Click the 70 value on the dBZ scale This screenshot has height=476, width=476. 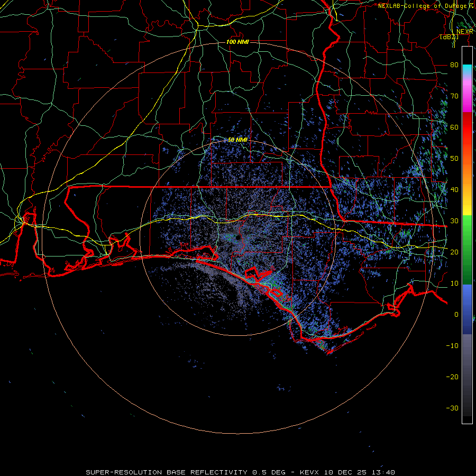tap(454, 96)
